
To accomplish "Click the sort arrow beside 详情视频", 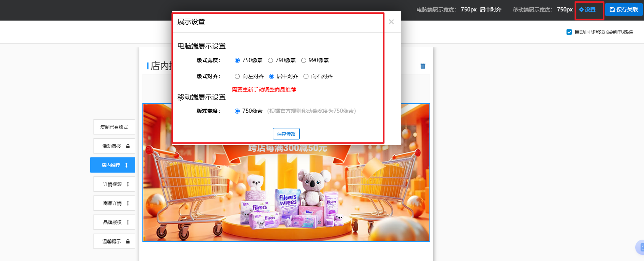I will click(128, 184).
